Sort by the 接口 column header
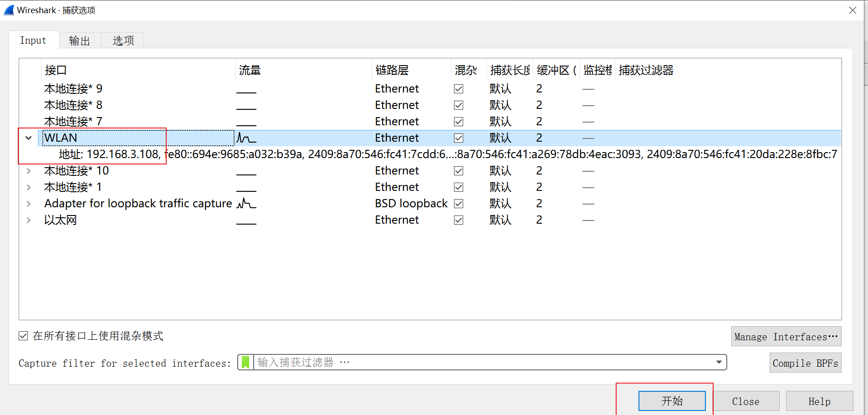Screen dimensions: 868x415 (138, 70)
